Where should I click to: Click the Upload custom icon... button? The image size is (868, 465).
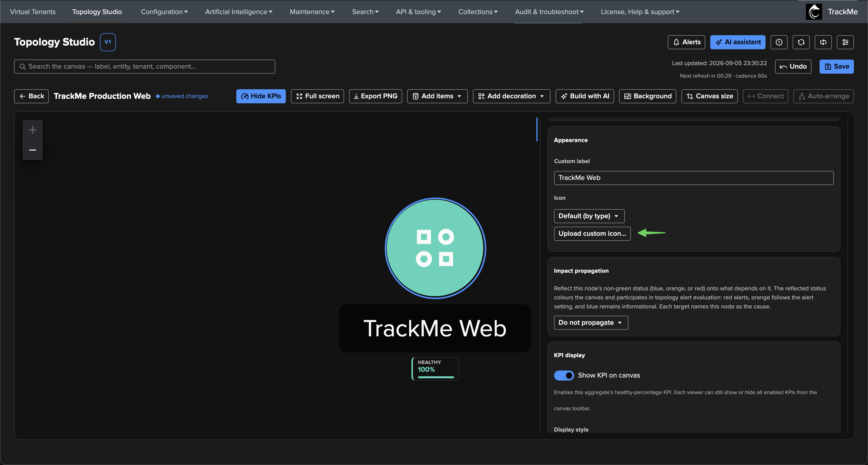coord(592,234)
